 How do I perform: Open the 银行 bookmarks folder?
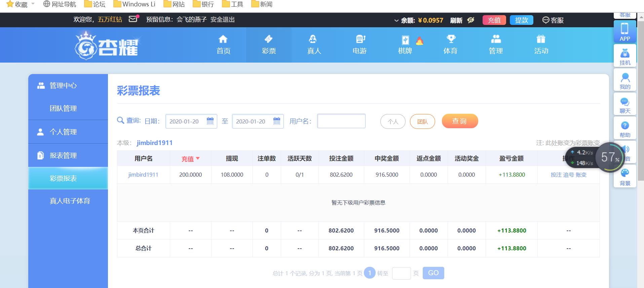(203, 4)
